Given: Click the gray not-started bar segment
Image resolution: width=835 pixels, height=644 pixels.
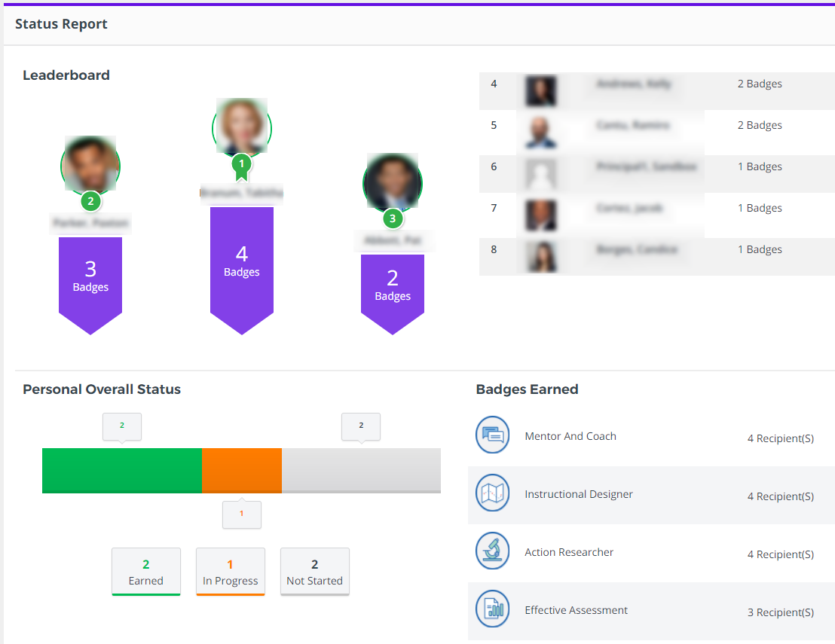Looking at the screenshot, I should pos(361,470).
